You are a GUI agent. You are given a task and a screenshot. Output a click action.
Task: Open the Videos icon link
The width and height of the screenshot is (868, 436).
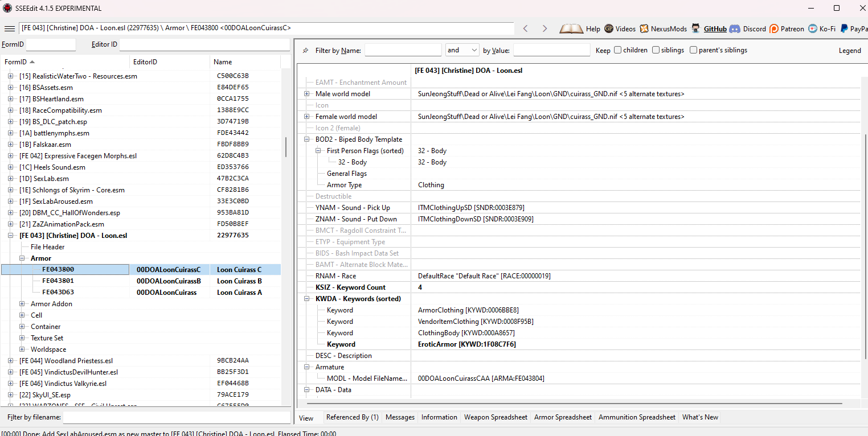pos(609,28)
